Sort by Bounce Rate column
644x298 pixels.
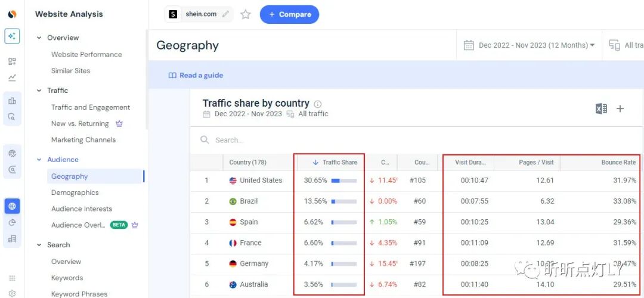click(618, 162)
